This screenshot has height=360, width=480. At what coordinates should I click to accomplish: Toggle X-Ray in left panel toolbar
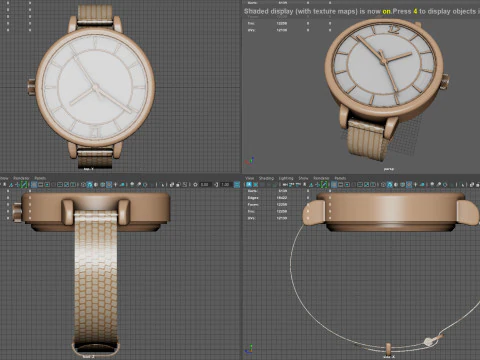(172, 184)
